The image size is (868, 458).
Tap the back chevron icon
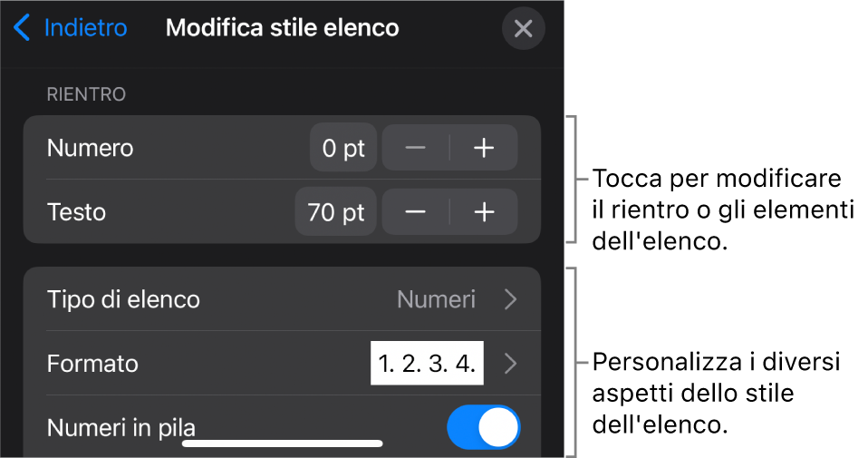[x=22, y=28]
